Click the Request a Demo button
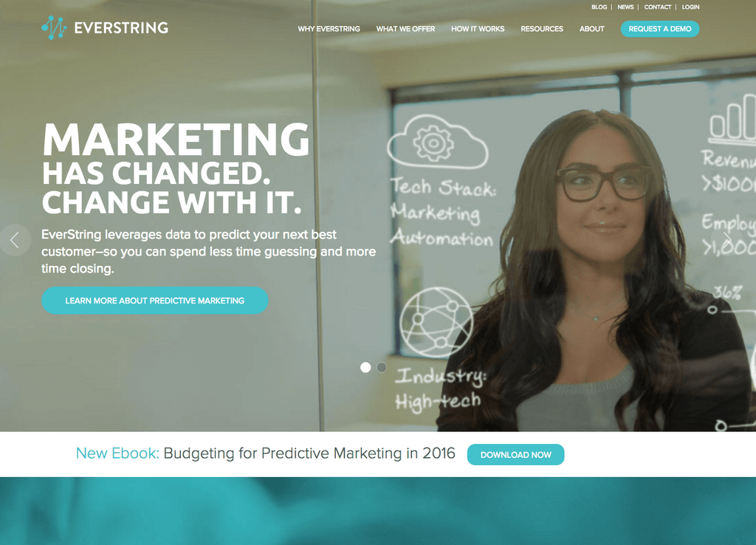 point(660,29)
